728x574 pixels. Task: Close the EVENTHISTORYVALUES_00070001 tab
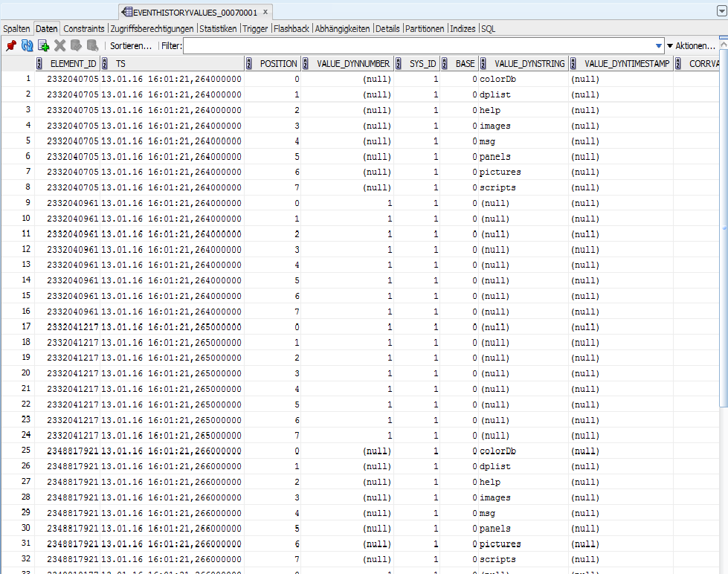point(265,12)
